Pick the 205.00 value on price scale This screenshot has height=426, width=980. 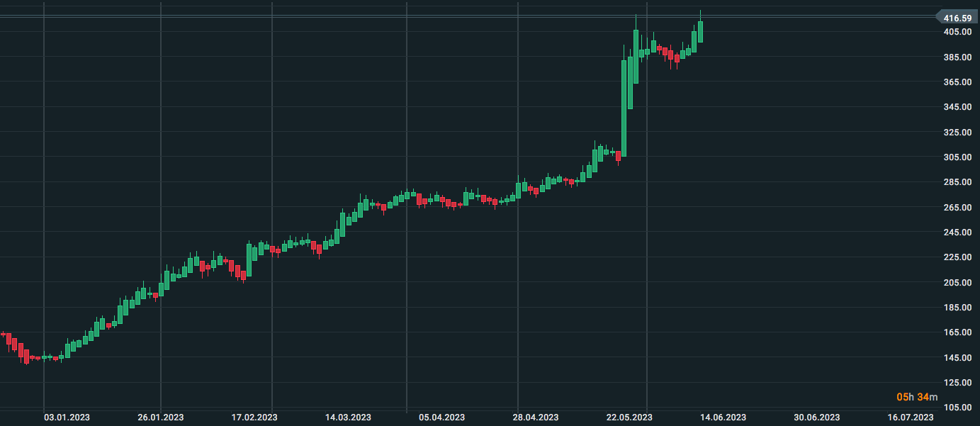957,282
